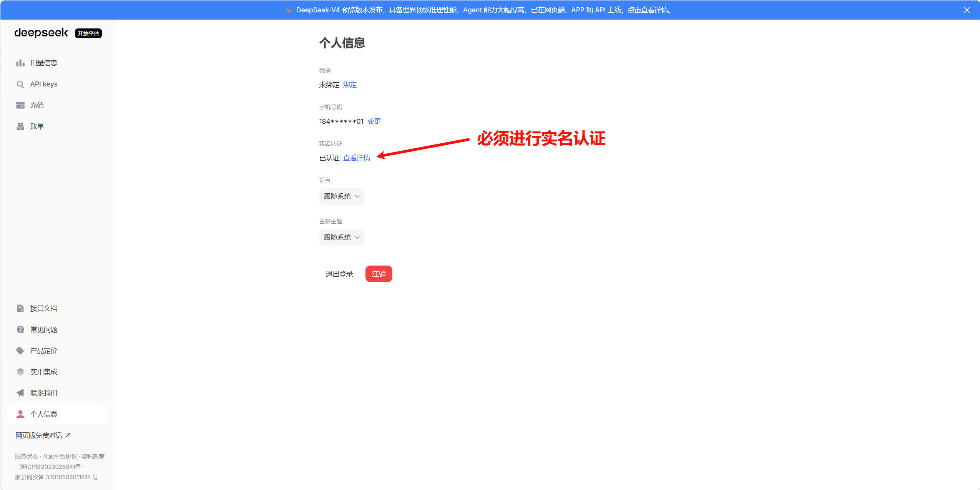Click the 账单 billing icon
This screenshot has height=490, width=980.
(20, 126)
